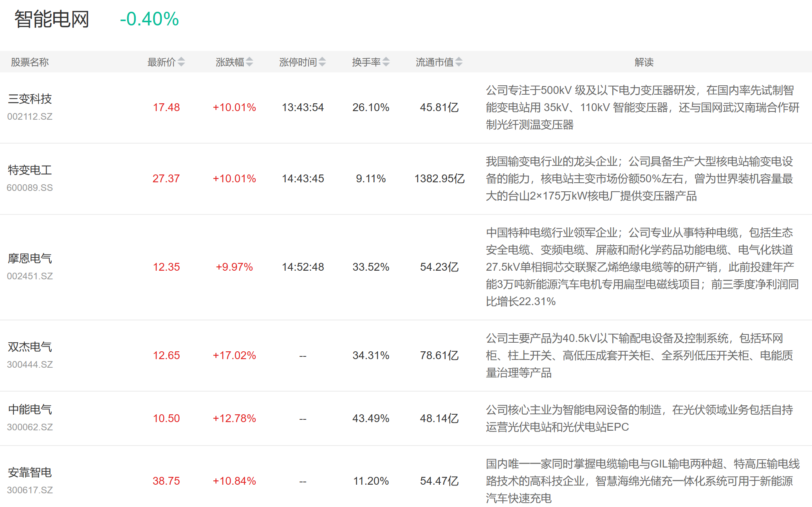Screen dimensions: 812x507
Task: Click 三变科技 price 17.48
Action: 166,108
